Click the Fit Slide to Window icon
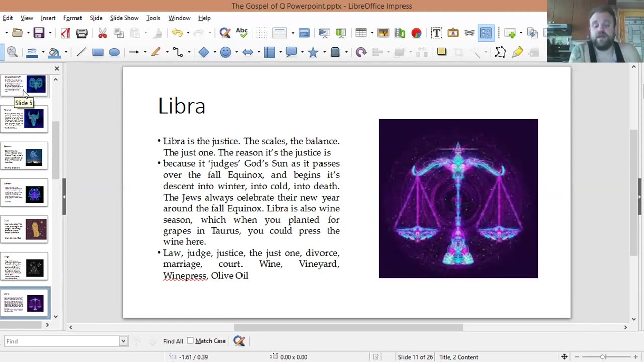The height and width of the screenshot is (362, 644). click(565, 357)
